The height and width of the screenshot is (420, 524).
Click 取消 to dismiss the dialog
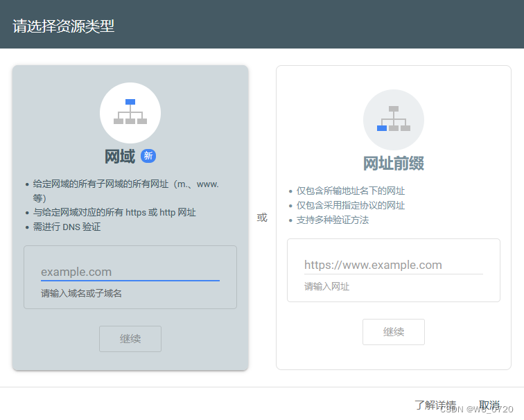tap(489, 405)
